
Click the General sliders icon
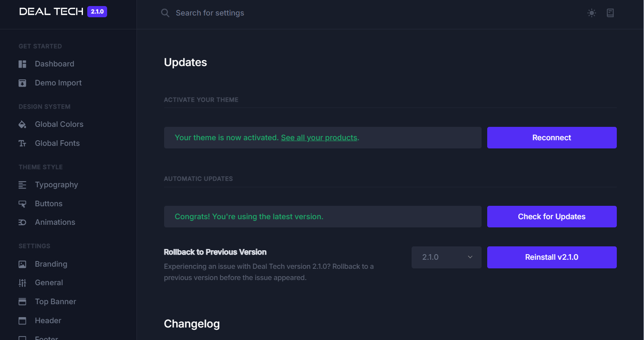[22, 283]
